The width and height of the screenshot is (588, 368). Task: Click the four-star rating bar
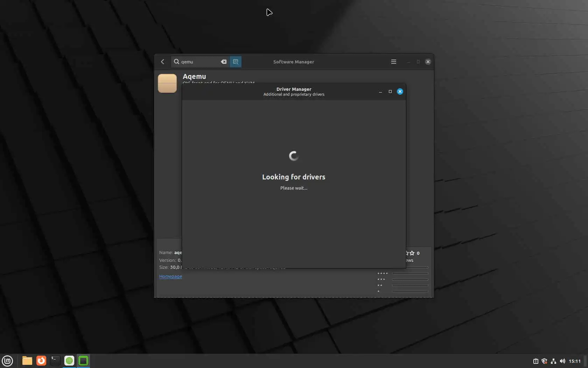click(x=410, y=273)
